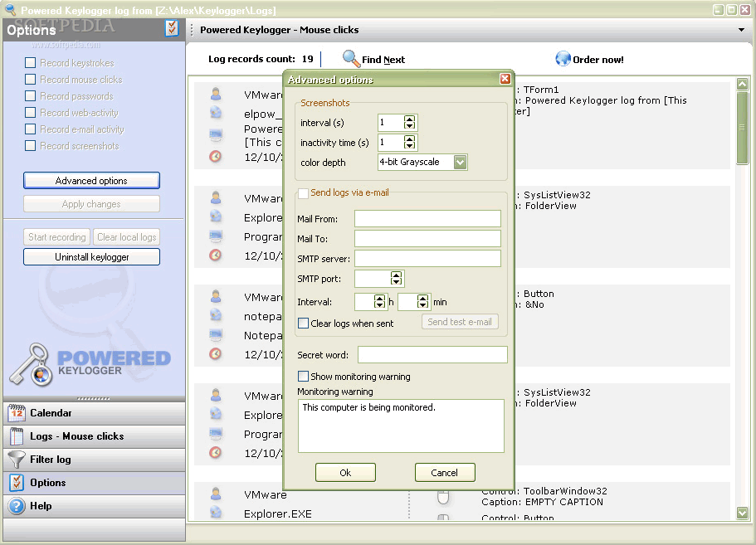Image resolution: width=756 pixels, height=545 pixels.
Task: Click the user icon of the last VMware record
Action: 216,494
